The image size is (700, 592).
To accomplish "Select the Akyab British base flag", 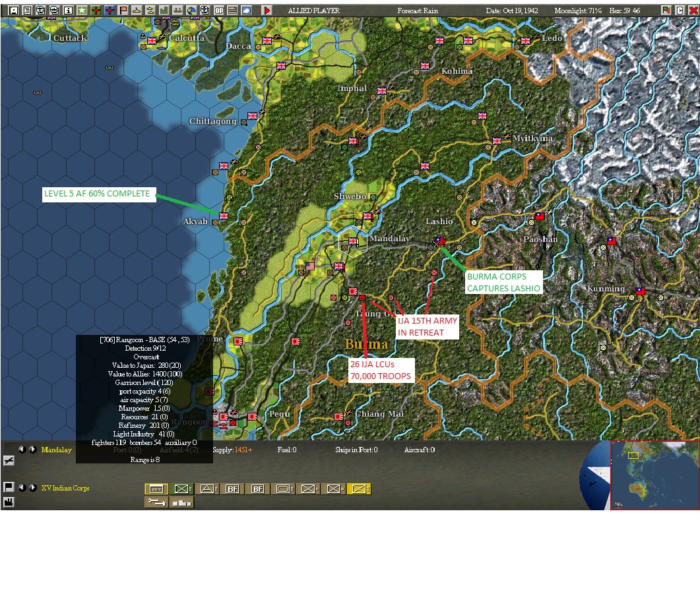I will (224, 216).
